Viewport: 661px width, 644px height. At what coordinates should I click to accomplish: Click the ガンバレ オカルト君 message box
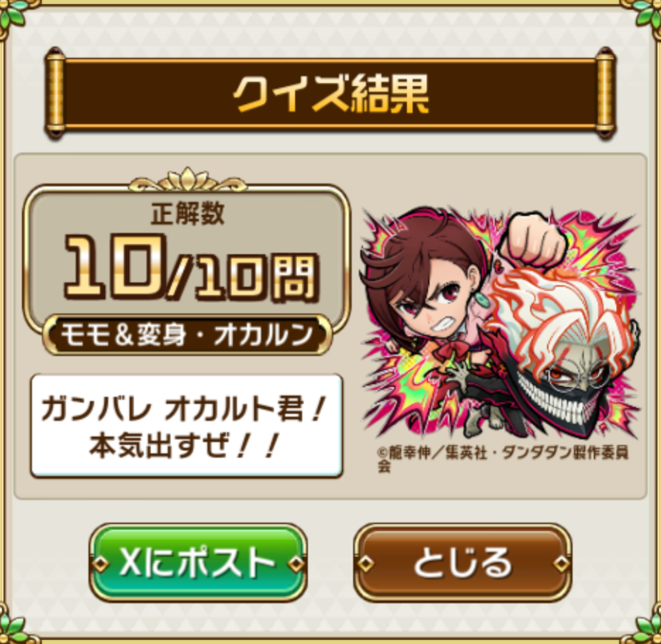(x=187, y=426)
